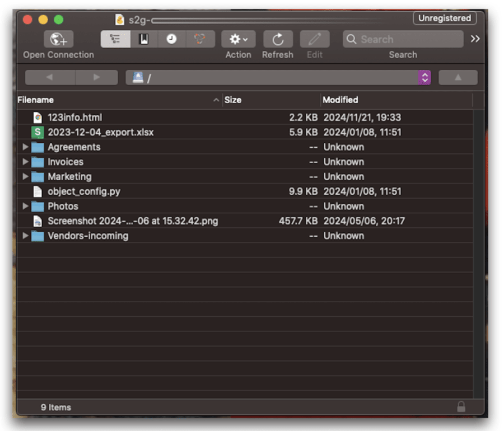
Task: Click the magnifier in the Search field
Action: [352, 39]
